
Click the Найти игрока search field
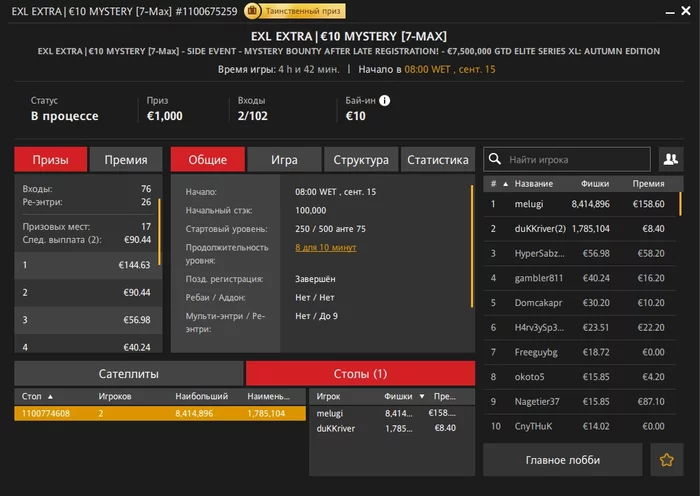567,159
